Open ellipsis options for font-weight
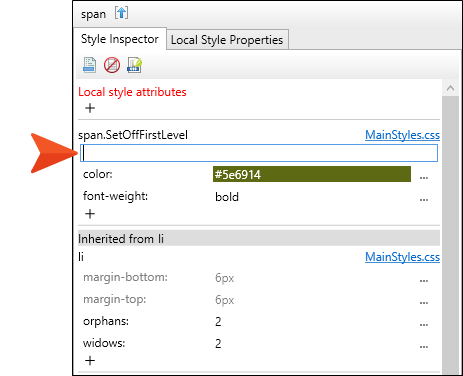The height and width of the screenshot is (376, 463). click(424, 200)
